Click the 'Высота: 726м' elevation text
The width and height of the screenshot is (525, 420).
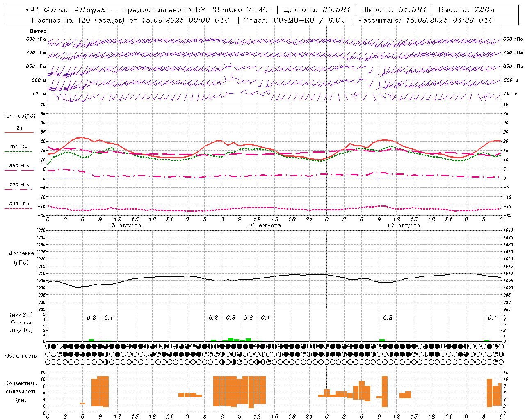[466, 10]
